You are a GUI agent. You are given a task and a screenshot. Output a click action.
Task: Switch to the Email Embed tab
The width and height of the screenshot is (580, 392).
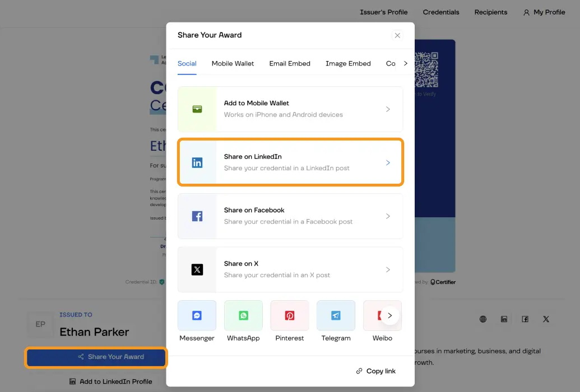290,64
